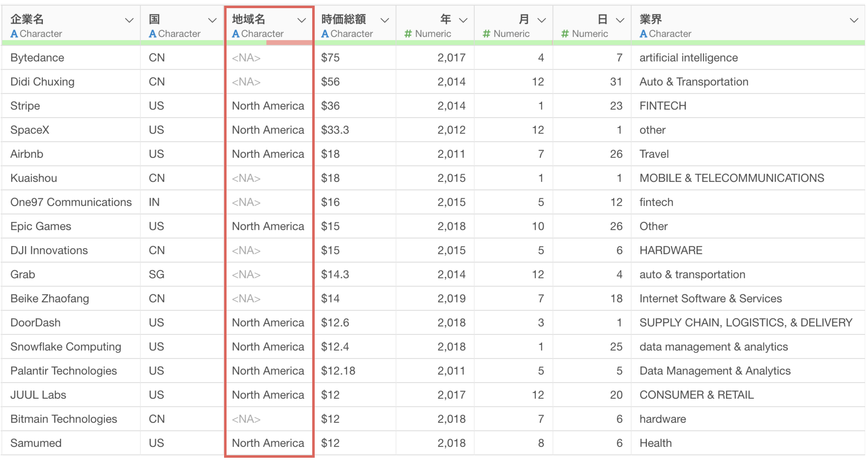
Task: Click the CONSUMER & RETAIL industry cell
Action: point(748,395)
